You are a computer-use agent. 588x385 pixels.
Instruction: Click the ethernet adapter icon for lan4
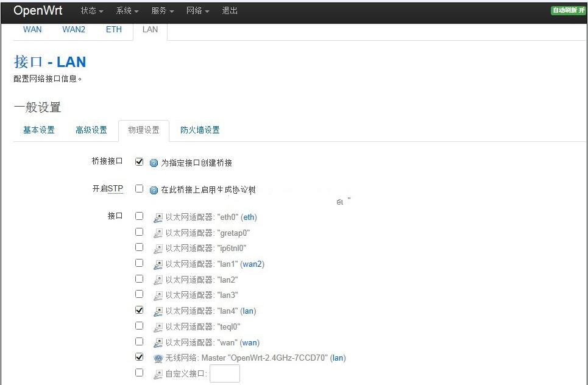click(x=158, y=311)
